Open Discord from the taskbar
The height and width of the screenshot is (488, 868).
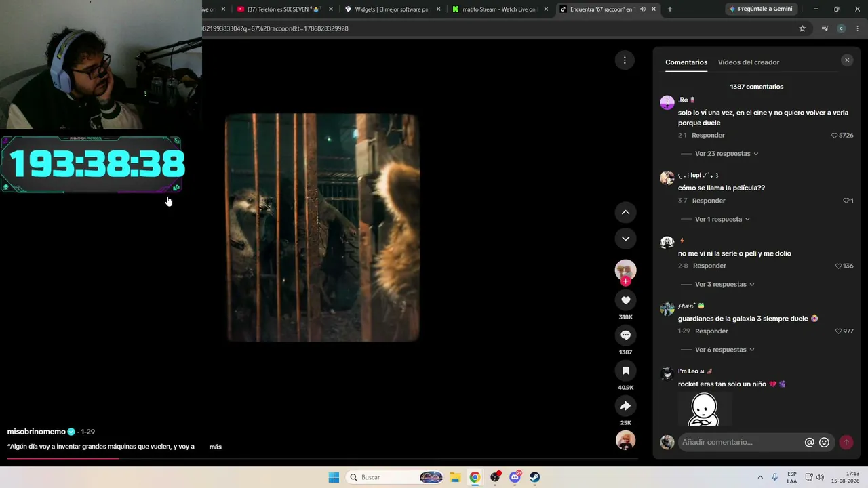tap(515, 477)
